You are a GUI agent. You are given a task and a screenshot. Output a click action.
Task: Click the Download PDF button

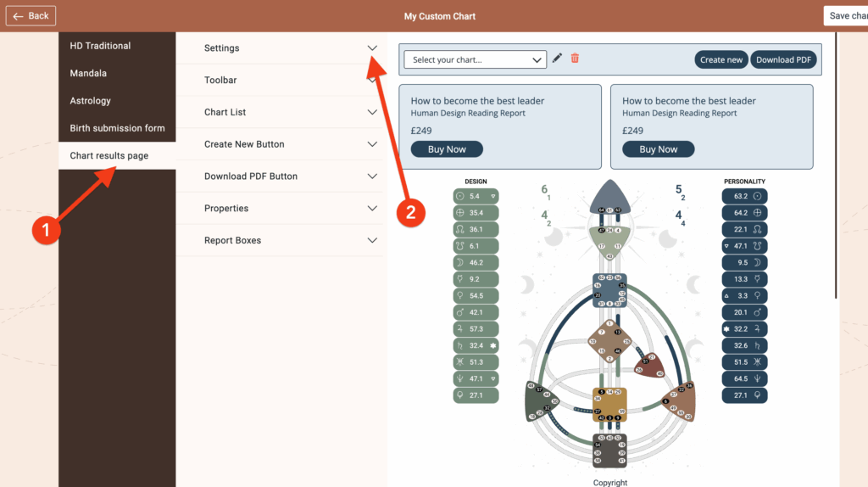785,59
